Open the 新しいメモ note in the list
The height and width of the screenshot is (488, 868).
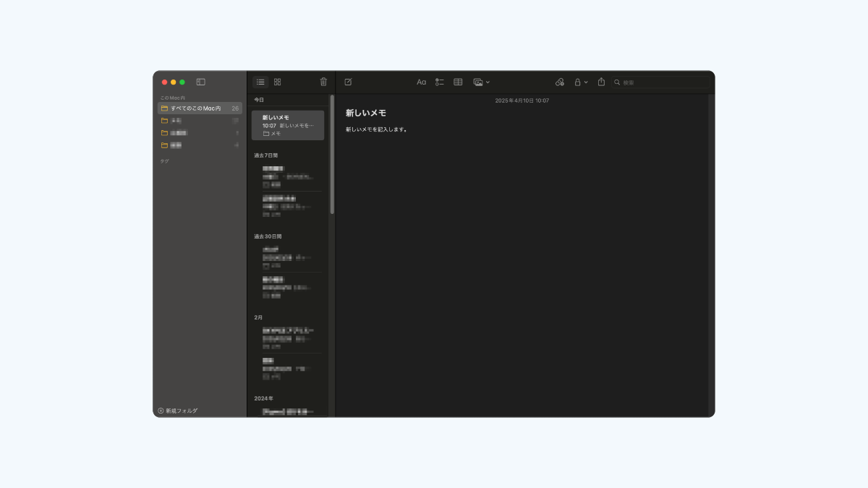click(x=288, y=125)
